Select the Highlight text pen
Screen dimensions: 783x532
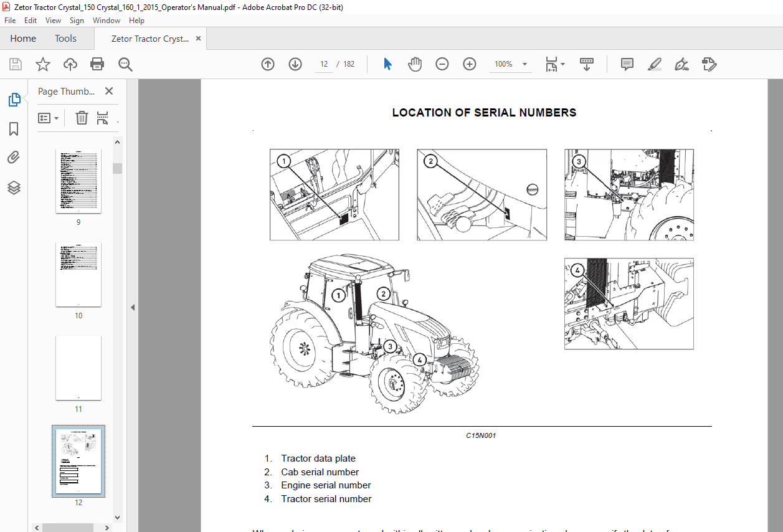coord(654,64)
